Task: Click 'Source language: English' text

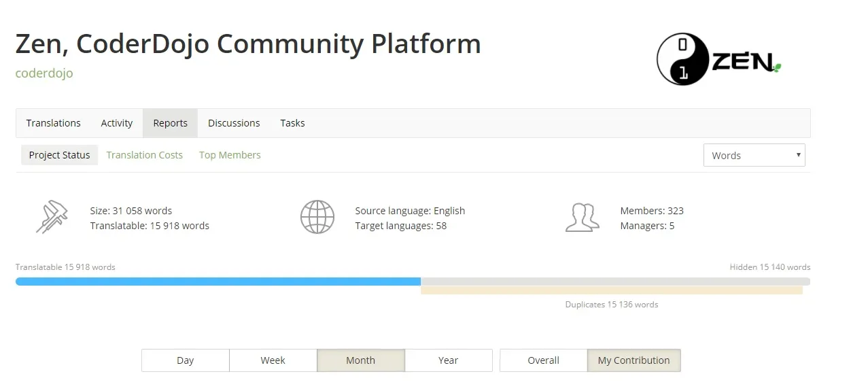Action: click(x=410, y=211)
